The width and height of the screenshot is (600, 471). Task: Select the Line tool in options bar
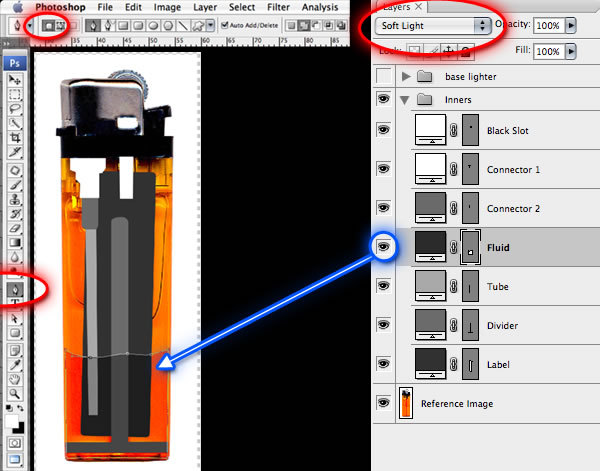(184, 24)
